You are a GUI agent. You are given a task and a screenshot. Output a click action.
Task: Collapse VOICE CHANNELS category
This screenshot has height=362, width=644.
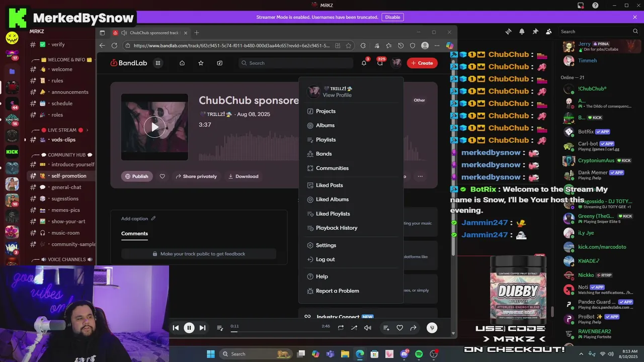click(62, 259)
